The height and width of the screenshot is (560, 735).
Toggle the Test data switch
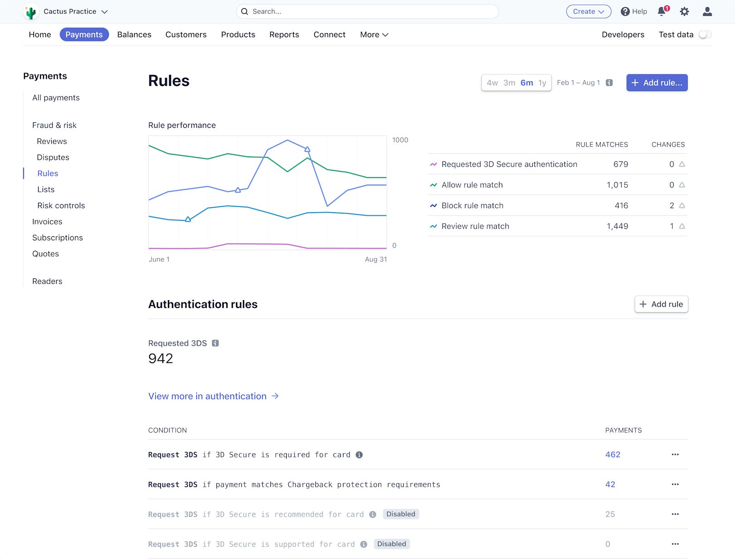[x=705, y=34]
